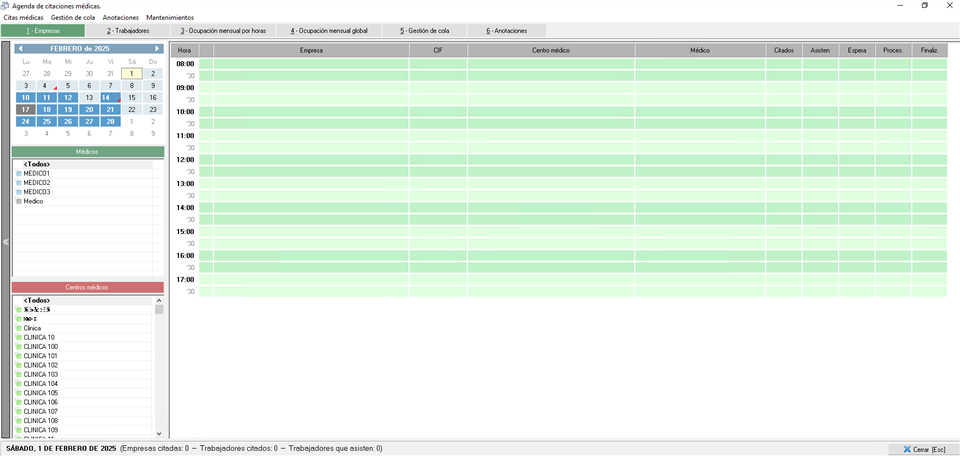Viewport: 960px width, 456px height.
Task: Go to previous month in calendar
Action: tap(19, 49)
